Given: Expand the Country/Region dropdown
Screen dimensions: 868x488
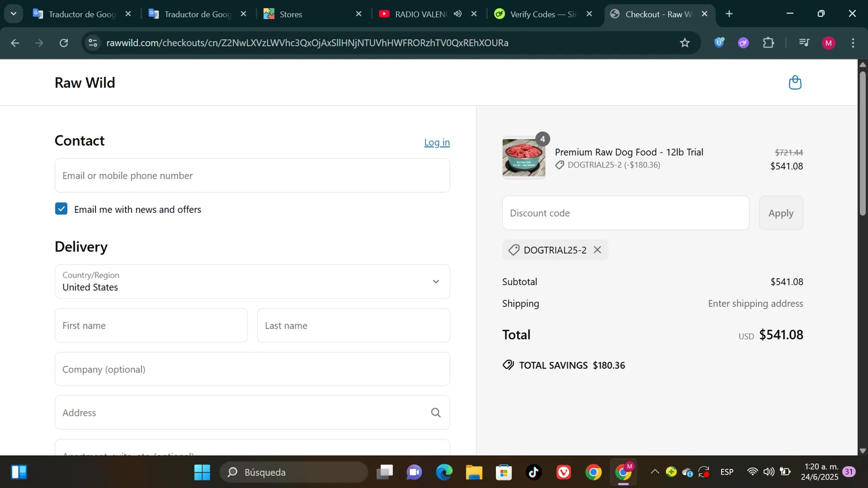Looking at the screenshot, I should pos(252,282).
